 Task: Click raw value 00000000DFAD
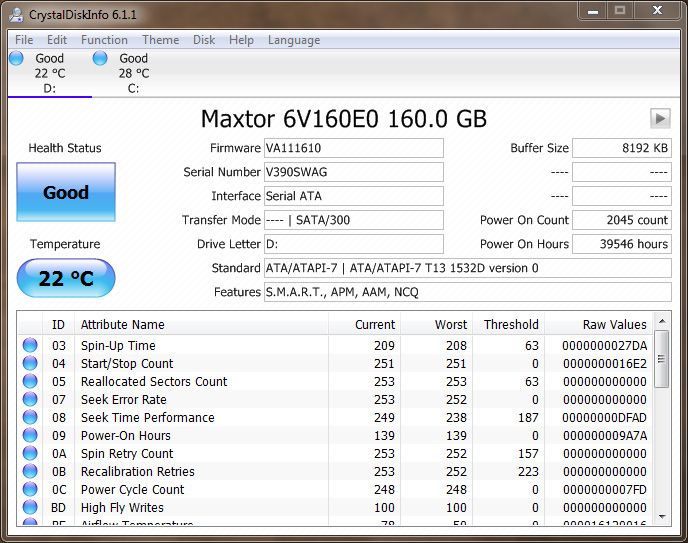pos(605,418)
